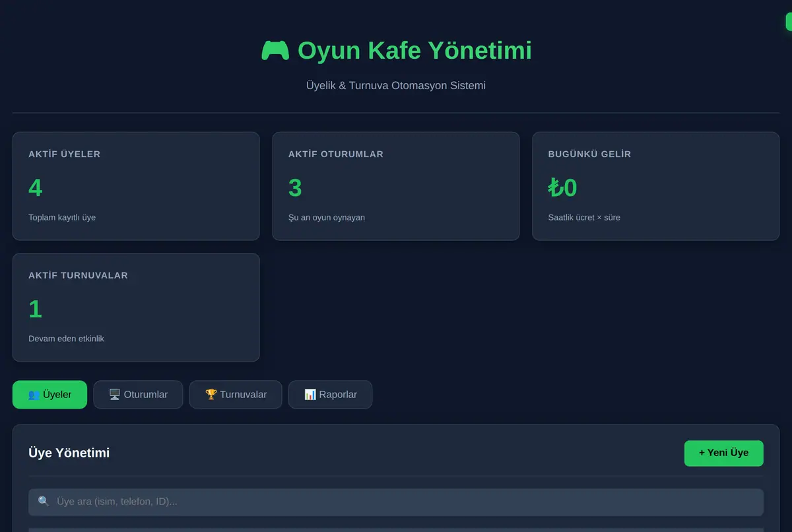The height and width of the screenshot is (532, 792).
Task: Open the Turnuvalar tab
Action: (236, 395)
